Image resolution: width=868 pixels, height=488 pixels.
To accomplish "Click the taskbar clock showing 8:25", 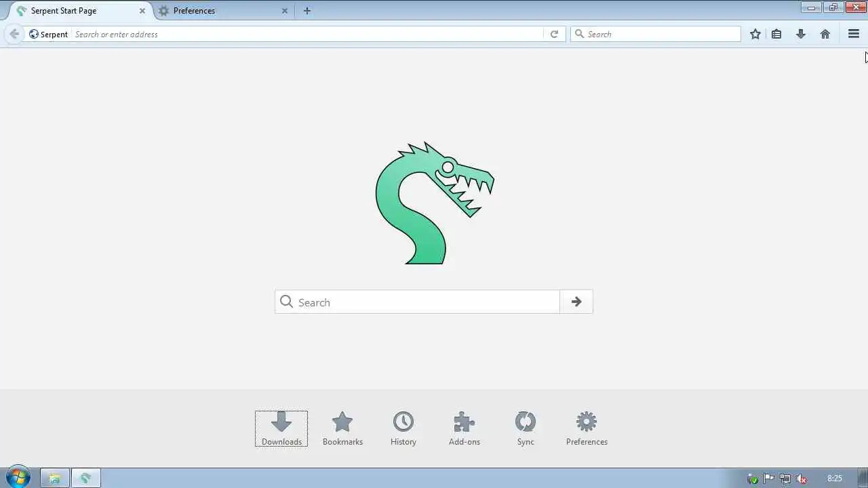I will tap(835, 479).
